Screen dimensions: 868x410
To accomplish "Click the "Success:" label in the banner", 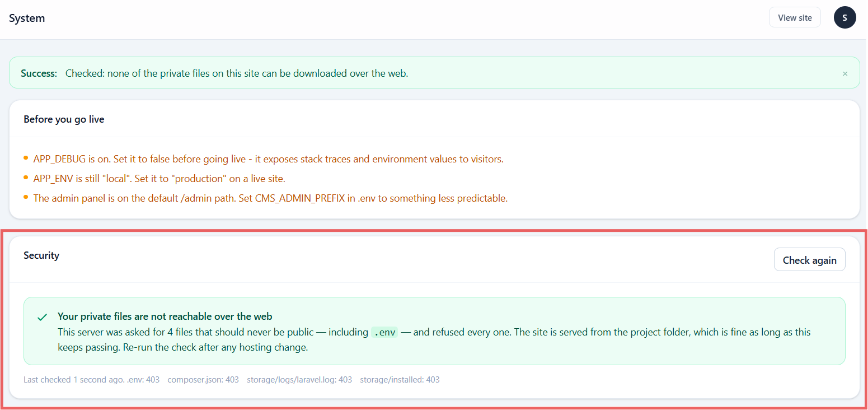I will coord(39,73).
